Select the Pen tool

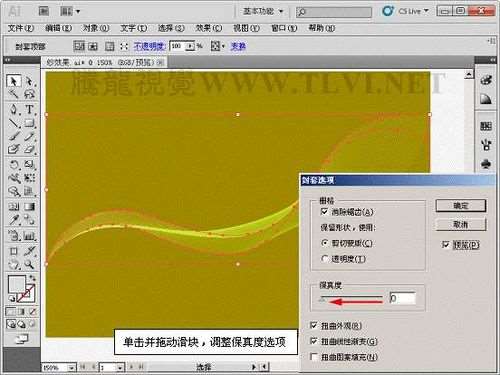click(14, 109)
